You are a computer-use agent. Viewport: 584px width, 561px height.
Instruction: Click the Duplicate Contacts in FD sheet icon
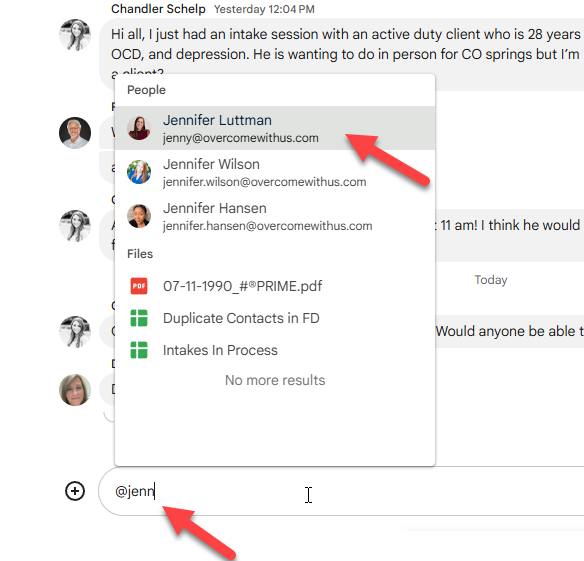tap(139, 318)
